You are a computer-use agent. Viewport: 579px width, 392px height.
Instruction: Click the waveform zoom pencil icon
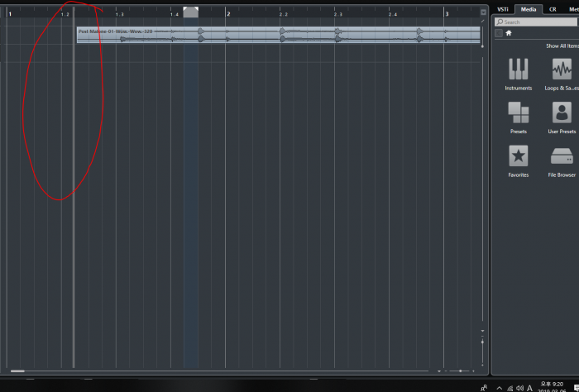(482, 22)
